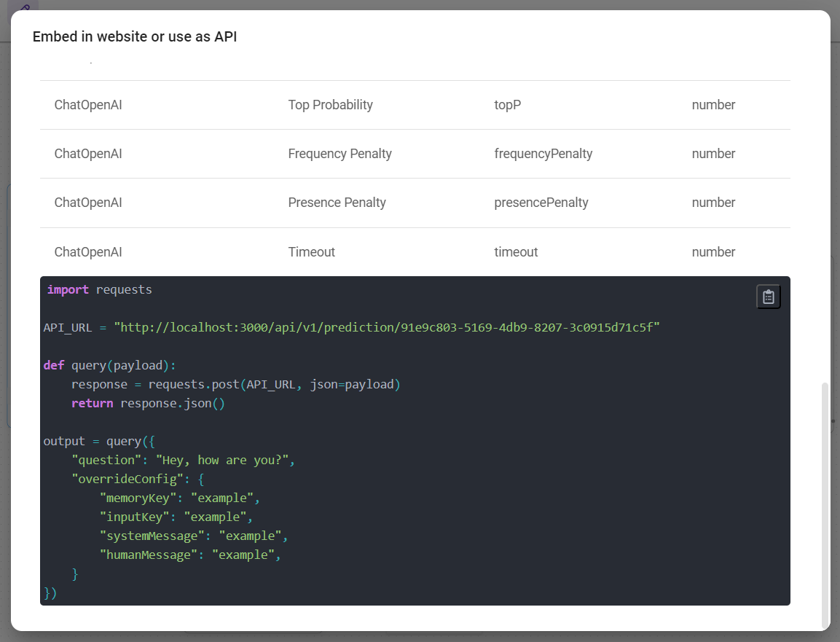Click the number type in Timeout row
The width and height of the screenshot is (840, 642).
[x=713, y=252]
